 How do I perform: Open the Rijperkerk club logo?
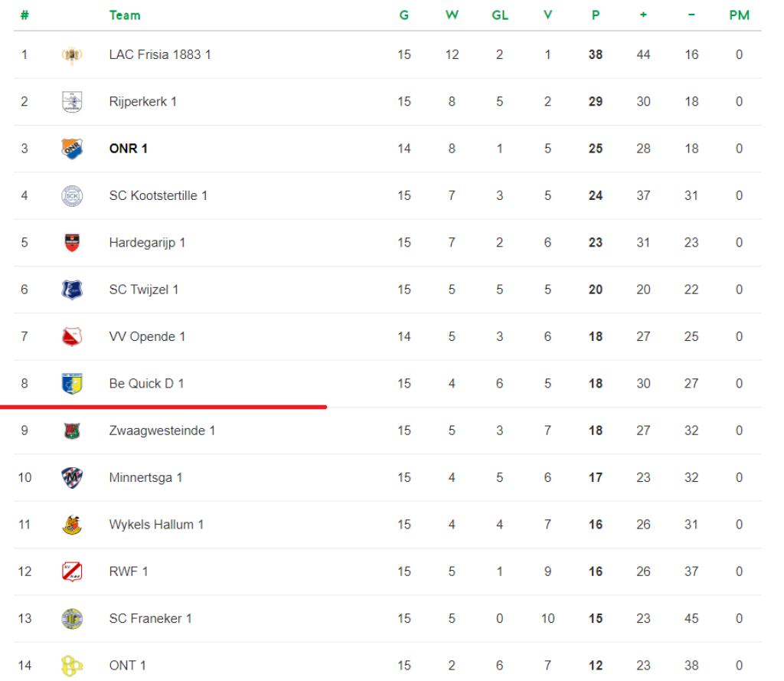(72, 102)
